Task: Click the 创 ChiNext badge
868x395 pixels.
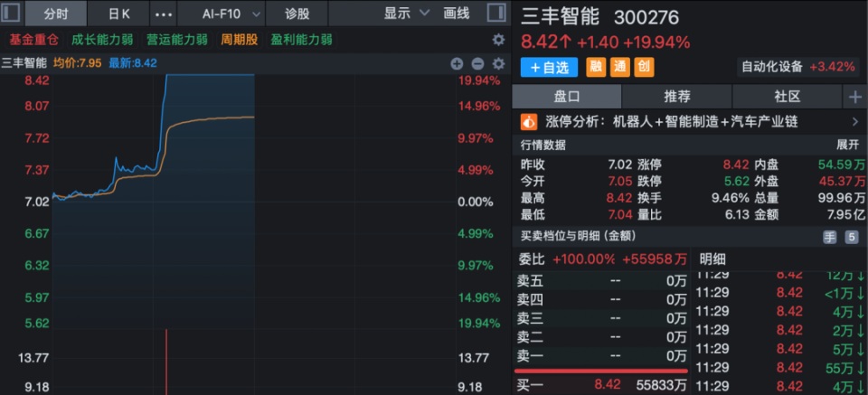Action: point(644,67)
